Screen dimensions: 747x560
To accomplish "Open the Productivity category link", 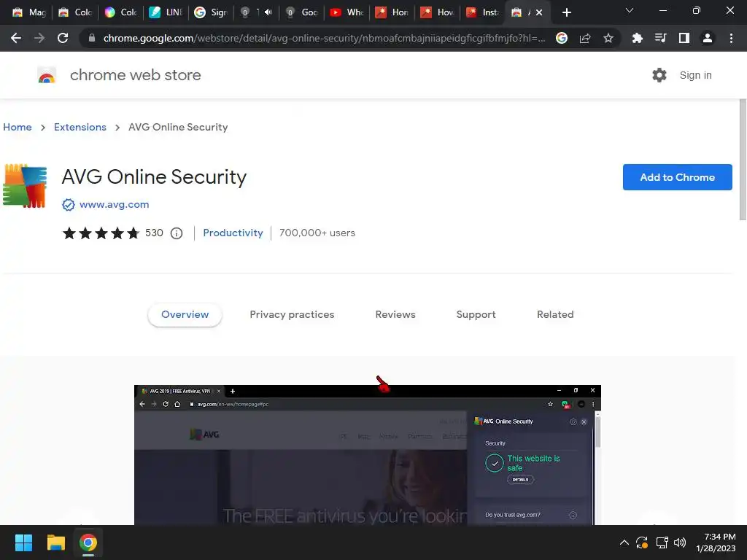I will pyautogui.click(x=233, y=233).
